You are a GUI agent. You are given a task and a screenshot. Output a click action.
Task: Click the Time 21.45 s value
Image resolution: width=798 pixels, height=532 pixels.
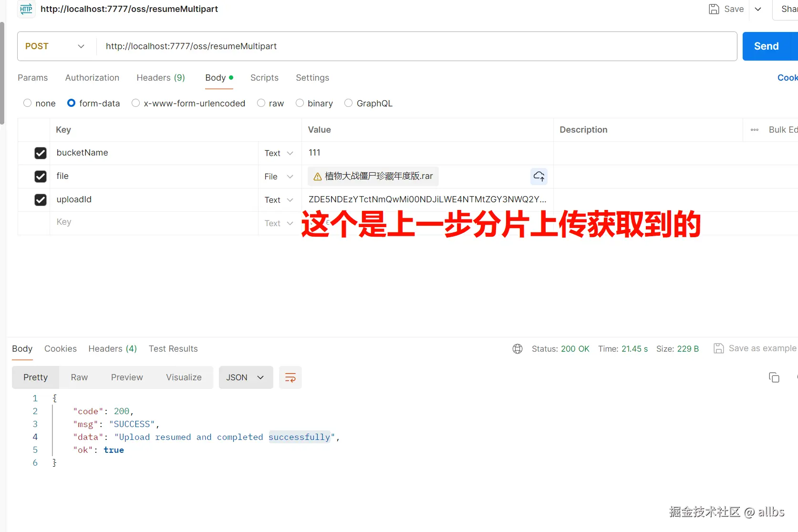634,349
